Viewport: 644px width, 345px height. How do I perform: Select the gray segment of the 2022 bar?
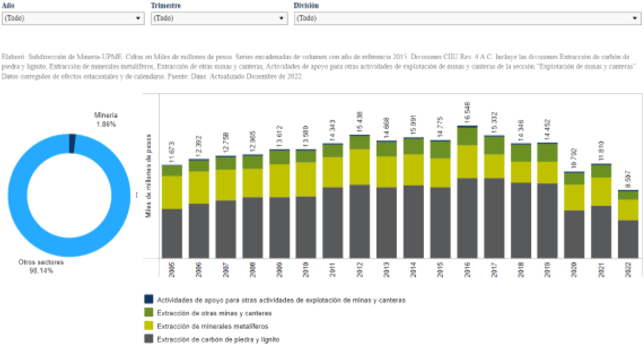pos(628,238)
